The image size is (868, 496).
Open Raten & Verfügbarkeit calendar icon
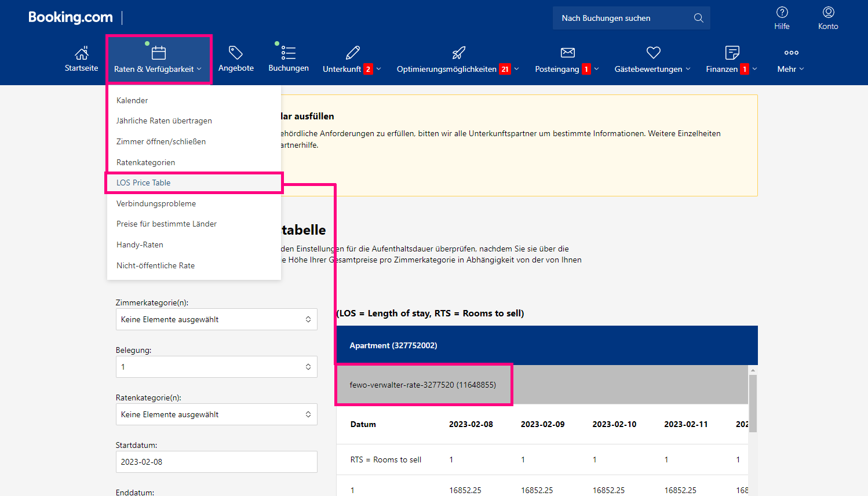pyautogui.click(x=159, y=53)
